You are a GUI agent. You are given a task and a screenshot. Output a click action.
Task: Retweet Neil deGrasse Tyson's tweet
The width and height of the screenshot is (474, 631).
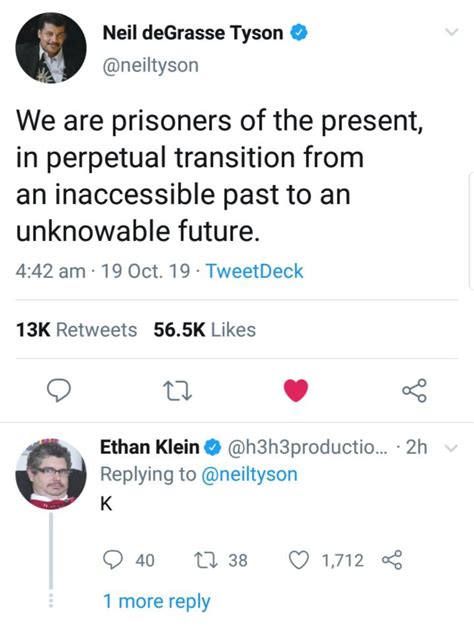click(x=177, y=390)
